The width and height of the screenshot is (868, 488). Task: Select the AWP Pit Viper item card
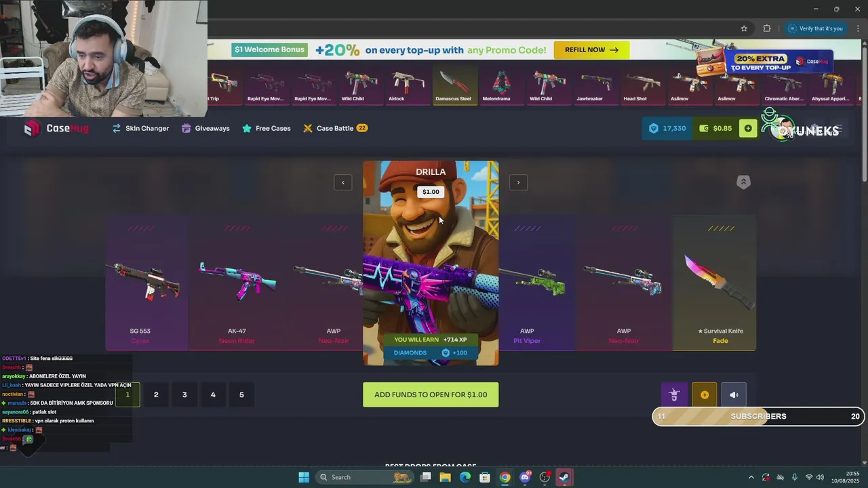[536, 283]
